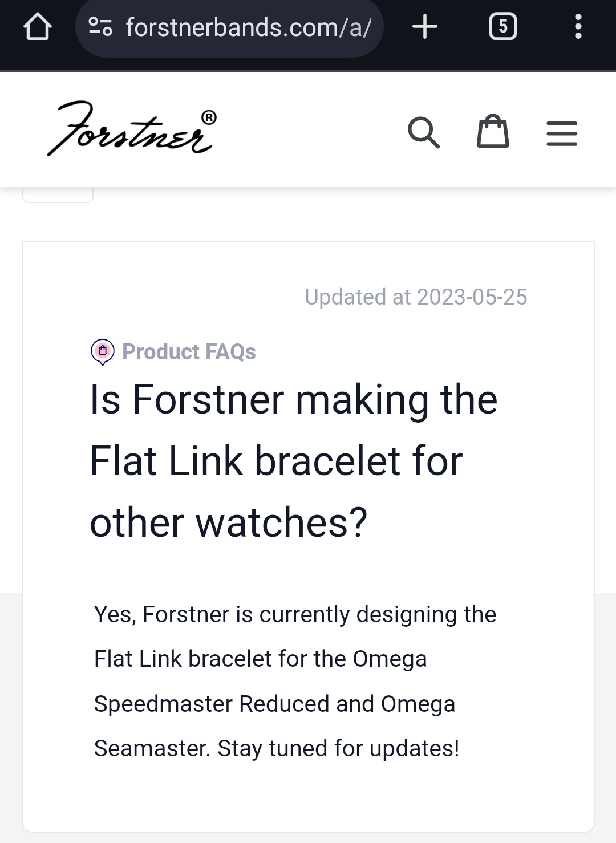Click the registered trademark symbol by logo
This screenshot has height=843, width=616.
click(209, 117)
